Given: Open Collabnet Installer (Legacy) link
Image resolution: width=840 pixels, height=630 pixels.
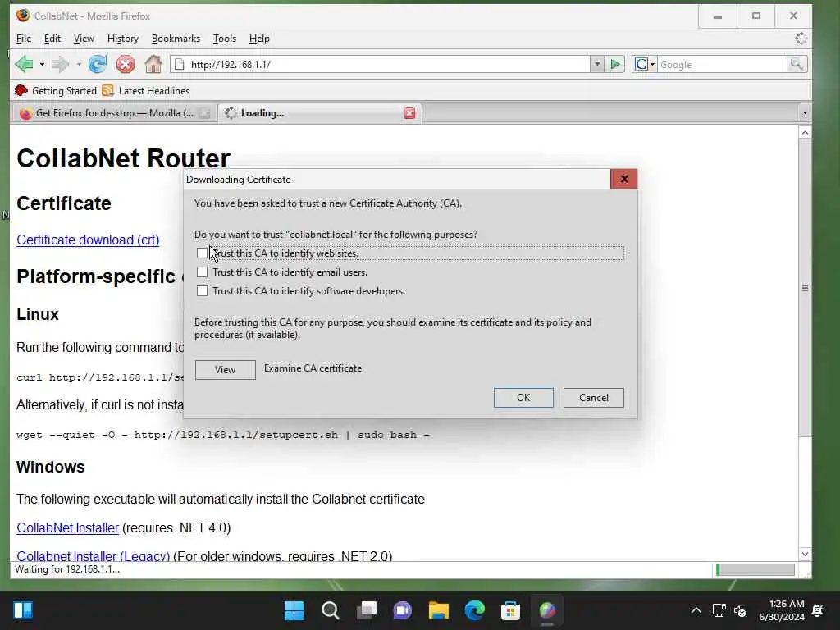Looking at the screenshot, I should tap(94, 556).
